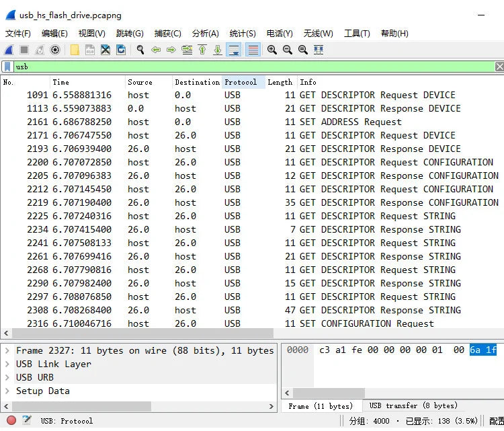Switch to Frame (11 bytes) tab
The image size is (504, 431).
point(321,406)
